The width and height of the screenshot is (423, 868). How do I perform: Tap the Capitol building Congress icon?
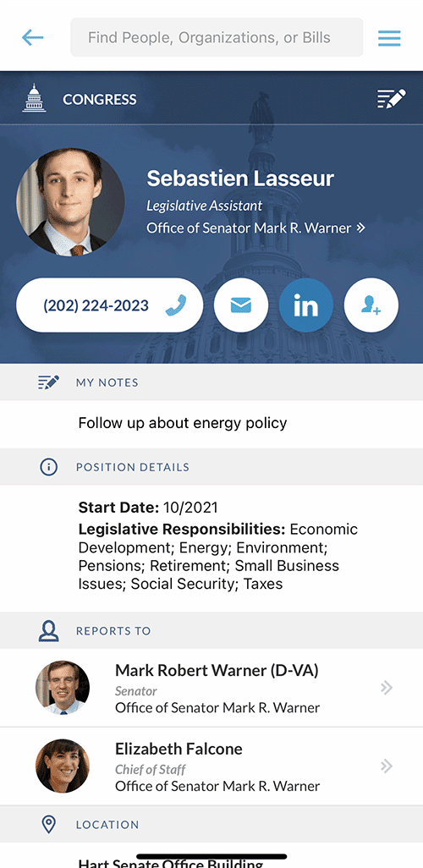point(35,98)
